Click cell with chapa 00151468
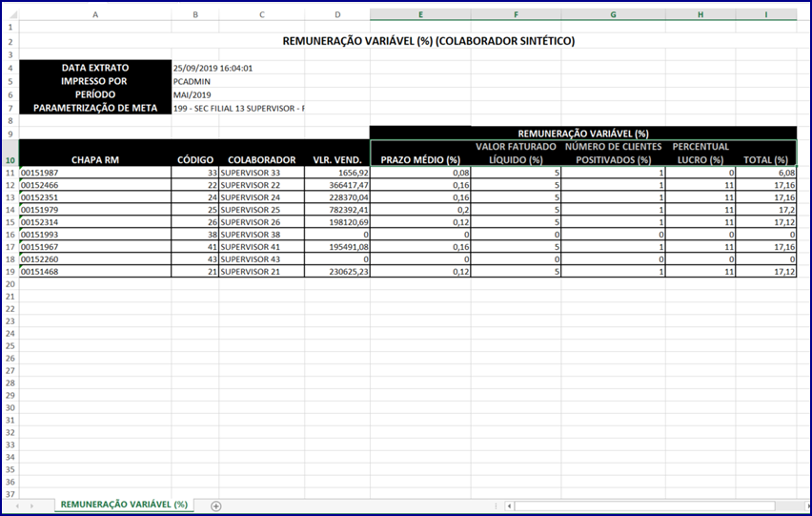 tap(95, 272)
